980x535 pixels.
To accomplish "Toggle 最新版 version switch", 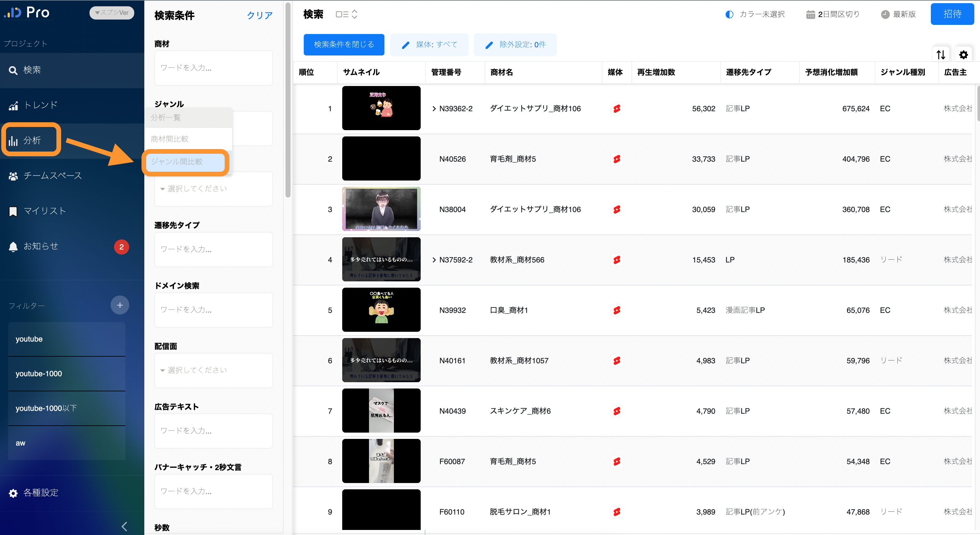I will coord(898,14).
